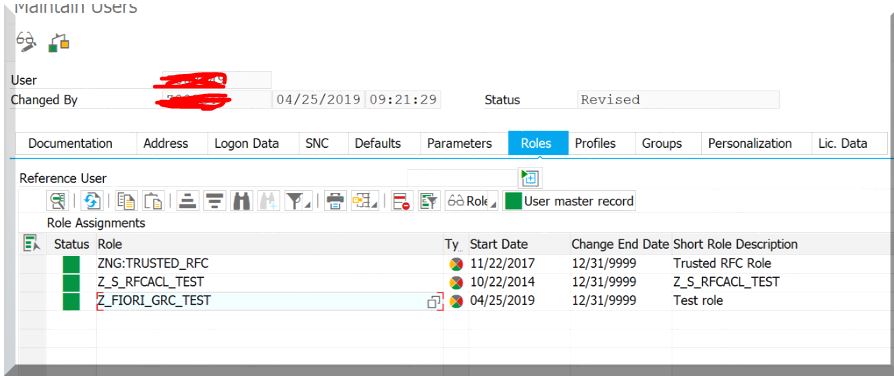894x378 pixels.
Task: Click the select-all icon in table corner
Action: click(x=32, y=243)
